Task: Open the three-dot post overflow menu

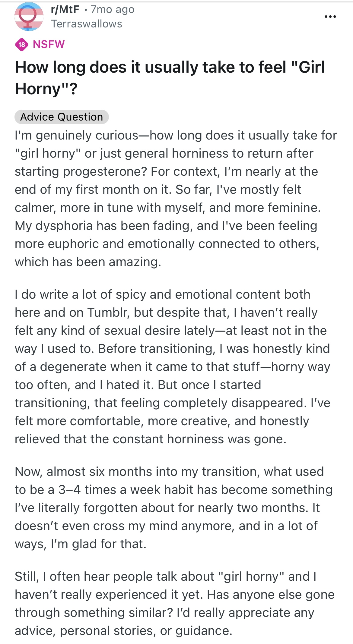Action: 330,17
